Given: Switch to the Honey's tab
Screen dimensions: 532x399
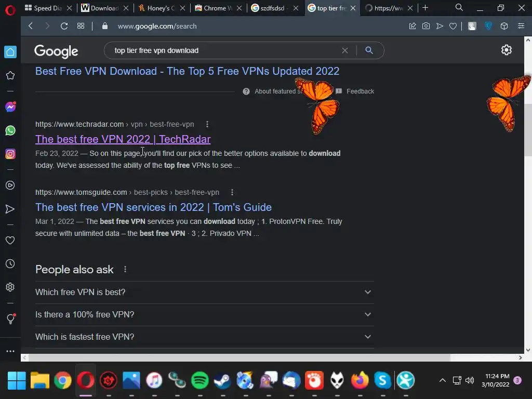Looking at the screenshot, I should click(161, 8).
